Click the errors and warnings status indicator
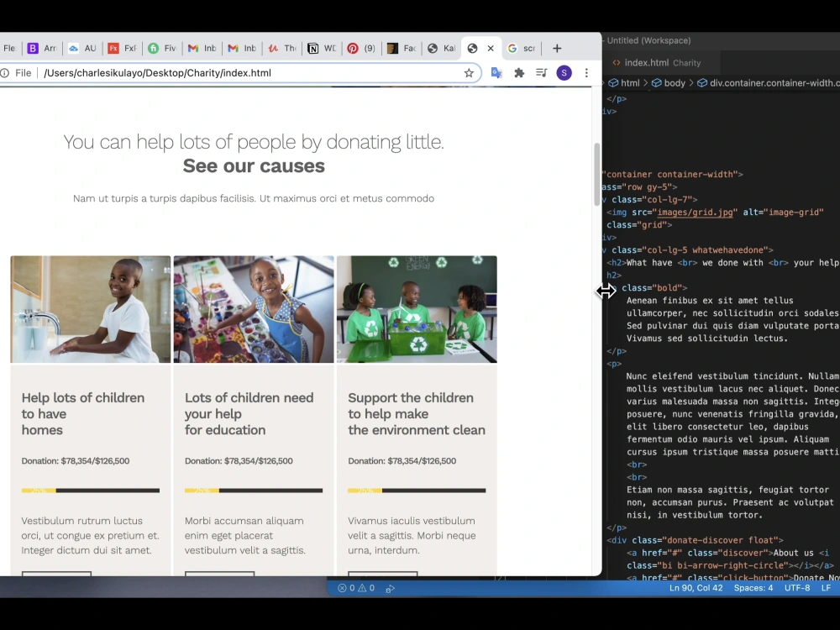This screenshot has height=630, width=840. tap(356, 588)
